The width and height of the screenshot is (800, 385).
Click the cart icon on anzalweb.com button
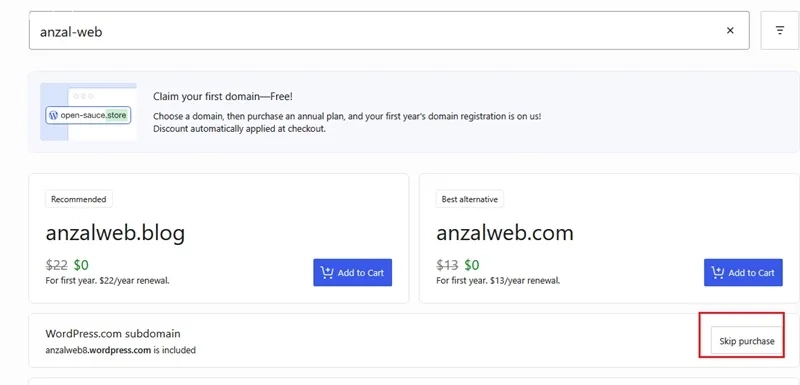(717, 272)
